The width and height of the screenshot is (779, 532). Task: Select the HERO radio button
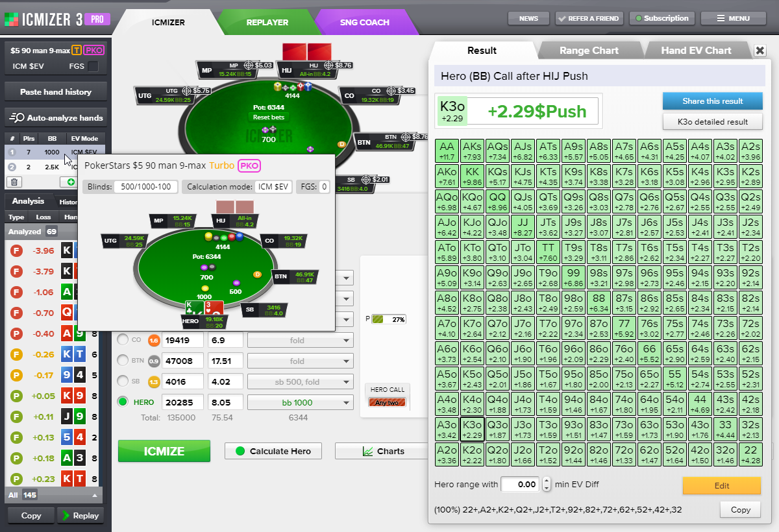(x=123, y=402)
